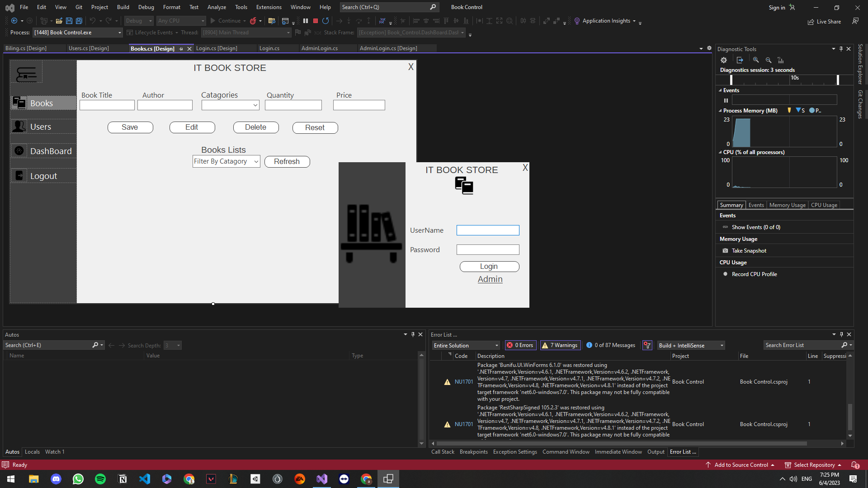Click the diagnostics timeline ruler at 10s

point(794,78)
